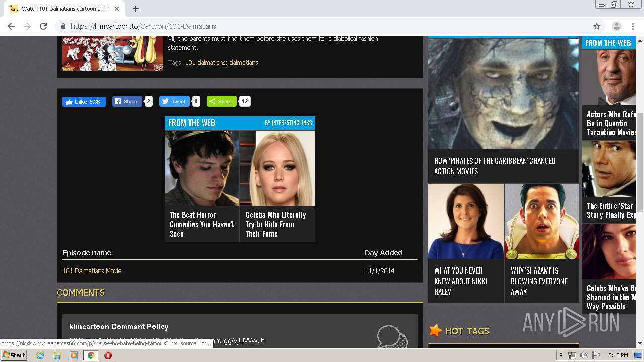Click the Hot Tags star icon
The width and height of the screenshot is (644, 362).
click(x=436, y=330)
